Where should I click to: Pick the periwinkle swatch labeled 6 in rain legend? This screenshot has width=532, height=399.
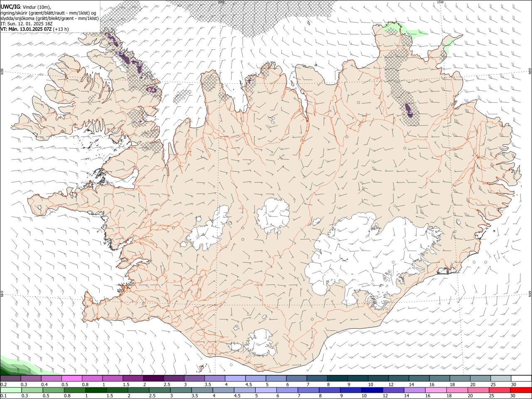287,390
